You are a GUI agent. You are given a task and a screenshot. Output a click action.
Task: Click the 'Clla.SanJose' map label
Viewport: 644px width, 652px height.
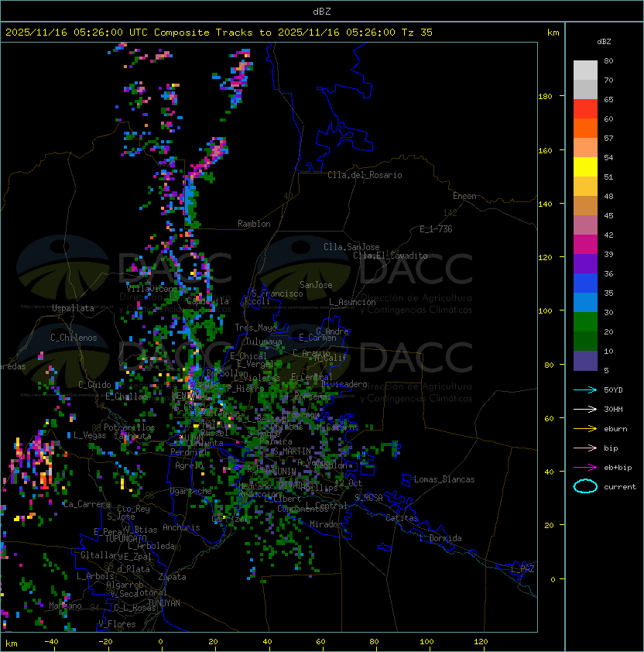coord(351,247)
